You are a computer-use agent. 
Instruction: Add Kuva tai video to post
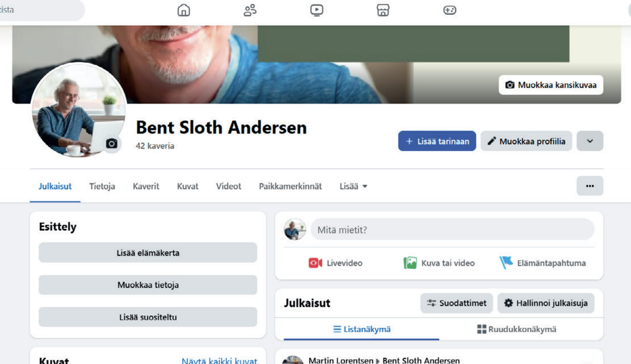pos(439,263)
